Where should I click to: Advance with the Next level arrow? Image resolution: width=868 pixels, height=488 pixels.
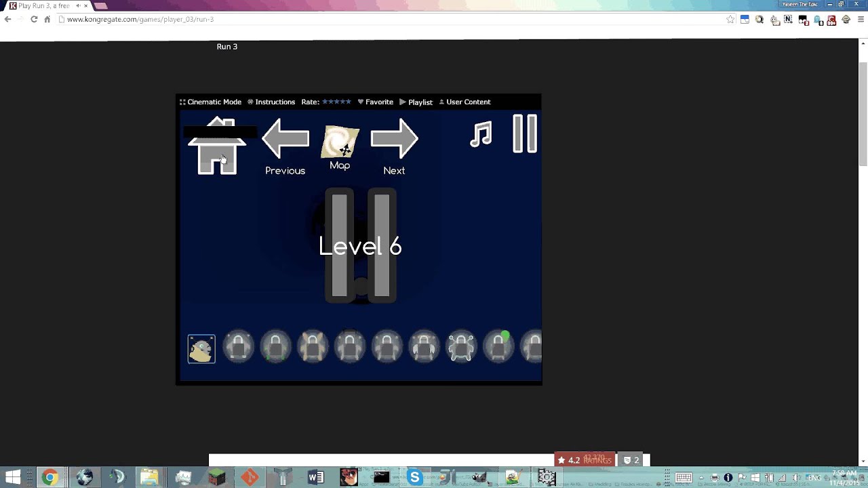394,139
